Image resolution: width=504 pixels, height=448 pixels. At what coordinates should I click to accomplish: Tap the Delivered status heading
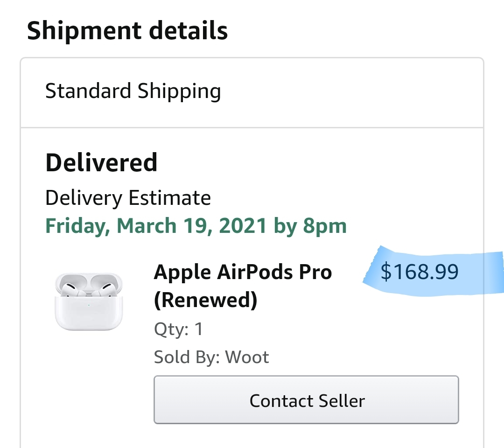click(x=101, y=162)
